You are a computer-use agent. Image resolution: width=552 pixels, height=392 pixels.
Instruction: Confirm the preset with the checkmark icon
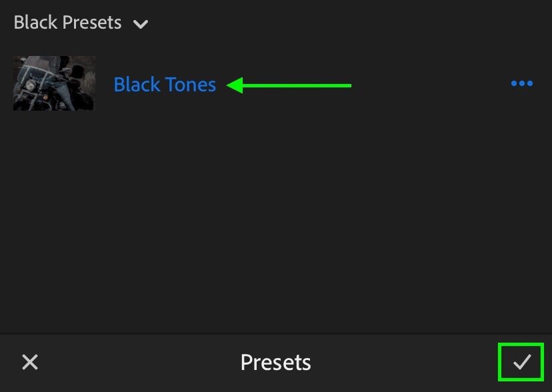pos(521,362)
